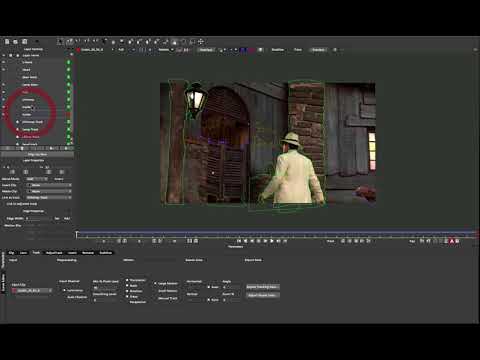Switch to the Stabilize tab

105,253
